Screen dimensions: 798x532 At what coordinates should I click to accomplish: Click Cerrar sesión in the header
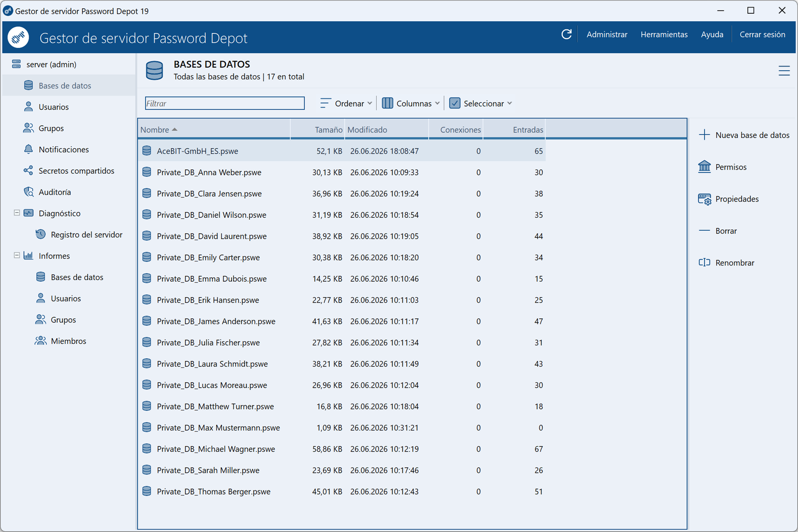point(762,34)
